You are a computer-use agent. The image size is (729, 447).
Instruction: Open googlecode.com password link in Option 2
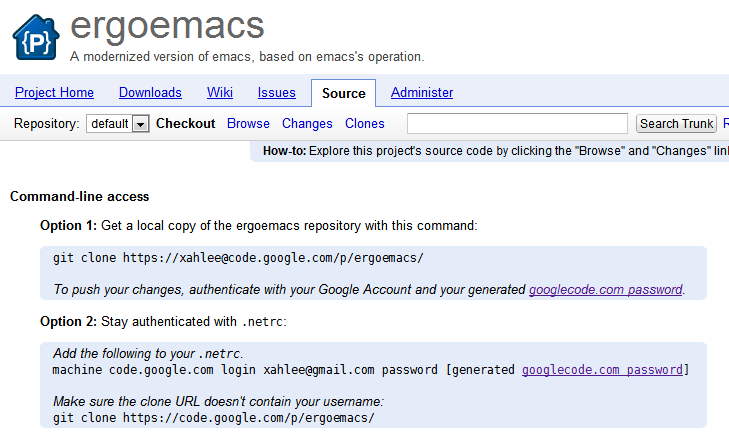[x=602, y=370]
